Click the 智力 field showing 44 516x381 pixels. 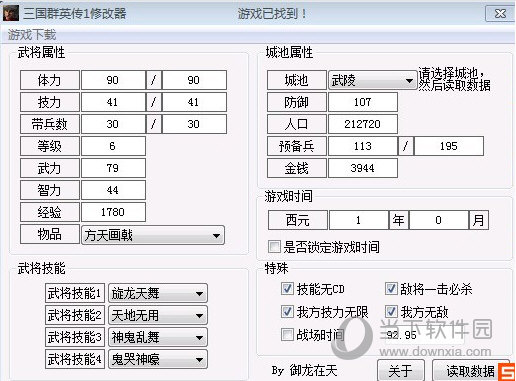113,190
